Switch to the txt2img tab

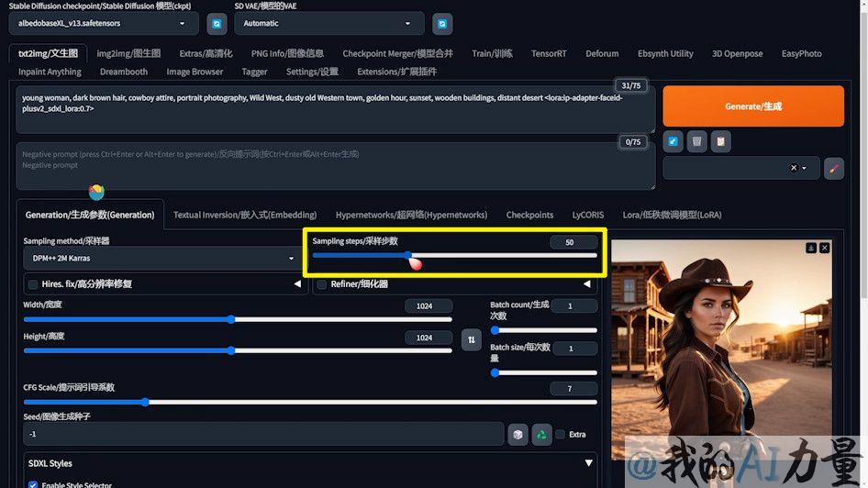(x=48, y=54)
